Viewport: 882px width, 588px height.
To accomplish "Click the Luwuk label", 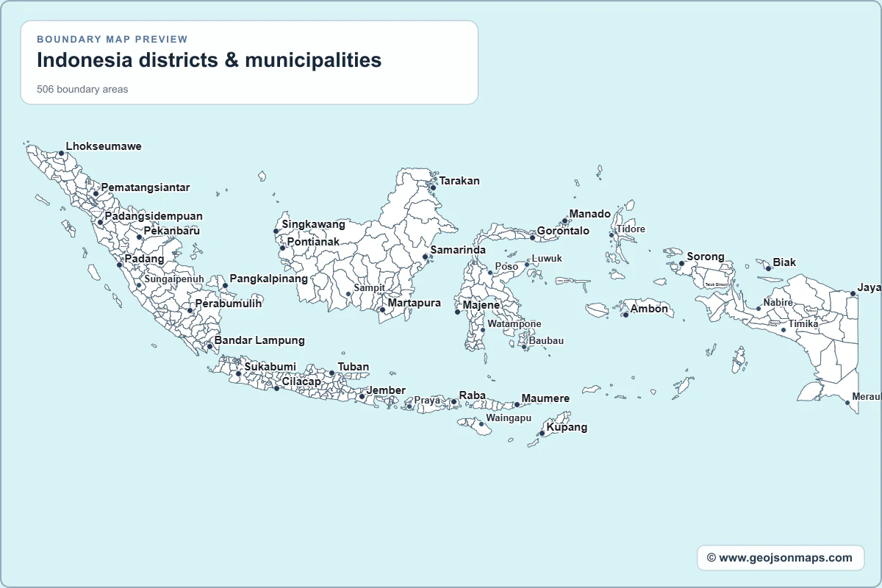I will coord(548,259).
